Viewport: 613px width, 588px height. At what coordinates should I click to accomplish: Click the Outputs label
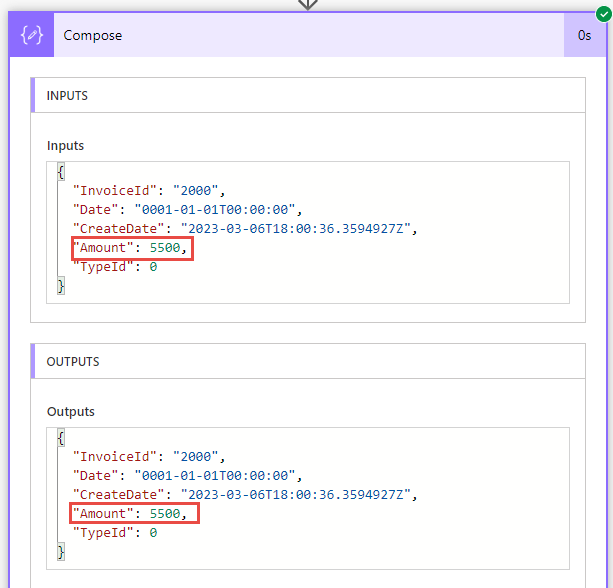coord(71,411)
